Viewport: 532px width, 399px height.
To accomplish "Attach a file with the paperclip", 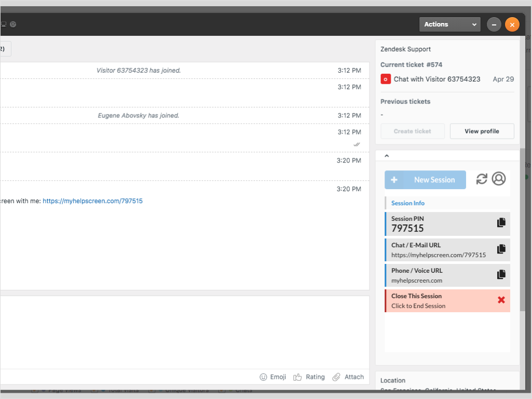I will pos(348,377).
